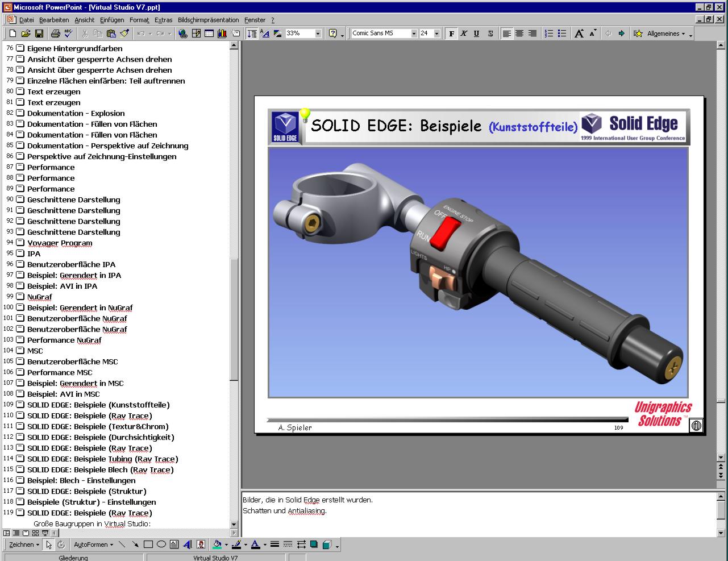Apply fill color with the paint bucket
Viewport: 728px width, 561px height.
coord(217,545)
